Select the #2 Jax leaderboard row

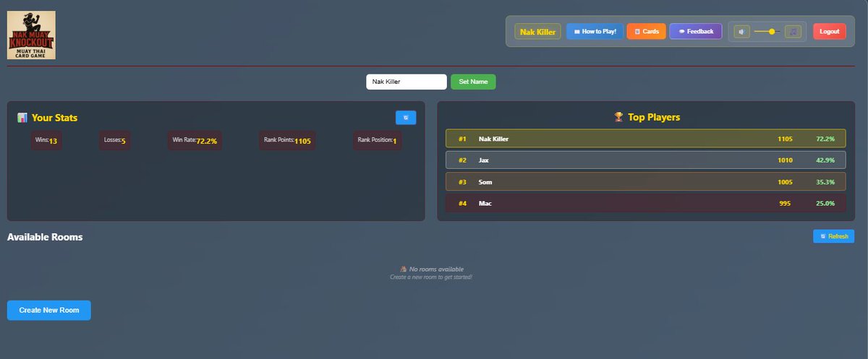646,160
